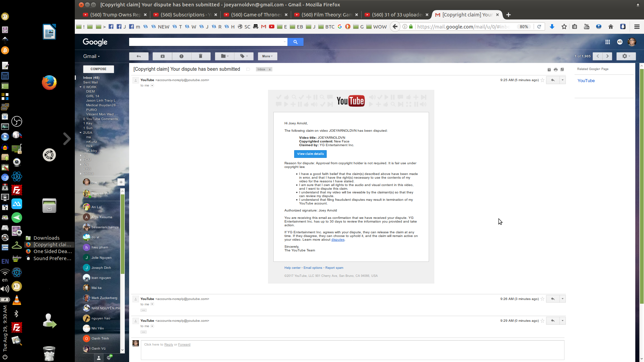Collapse the 0 WORK label tree

pyautogui.click(x=80, y=87)
